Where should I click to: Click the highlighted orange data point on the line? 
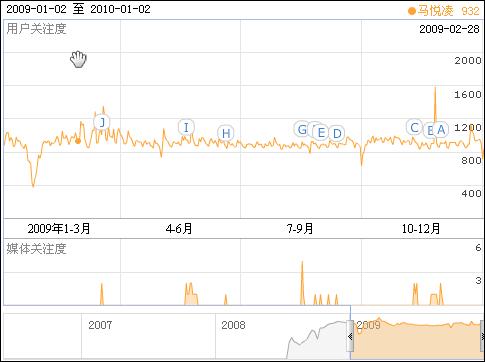[78, 141]
